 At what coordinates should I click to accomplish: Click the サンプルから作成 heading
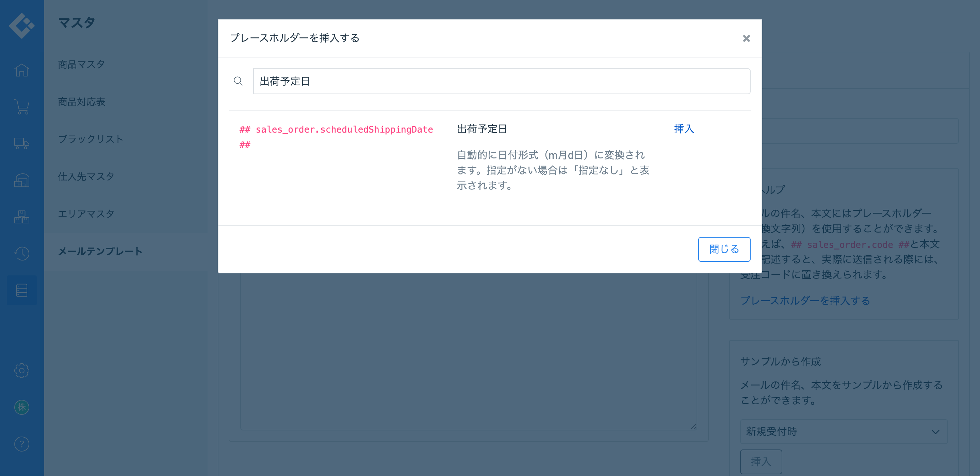780,361
